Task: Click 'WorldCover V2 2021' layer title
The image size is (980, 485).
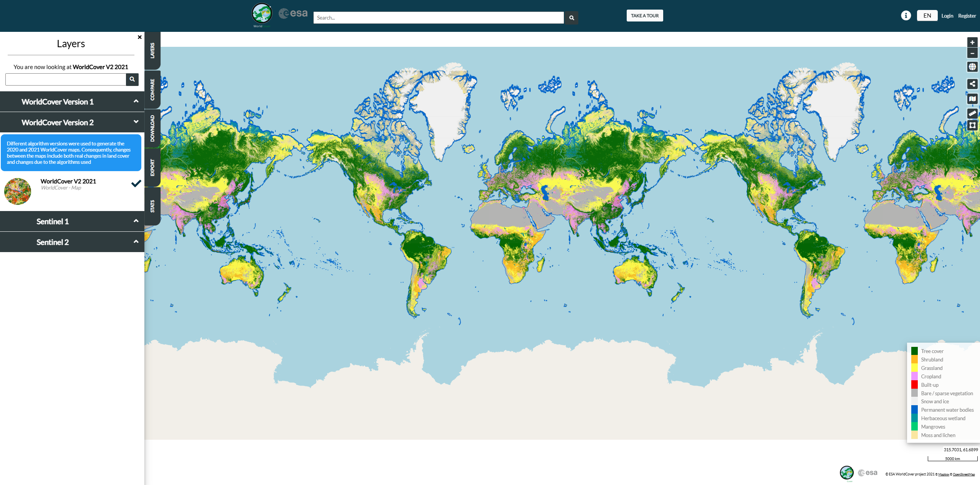Action: click(68, 181)
